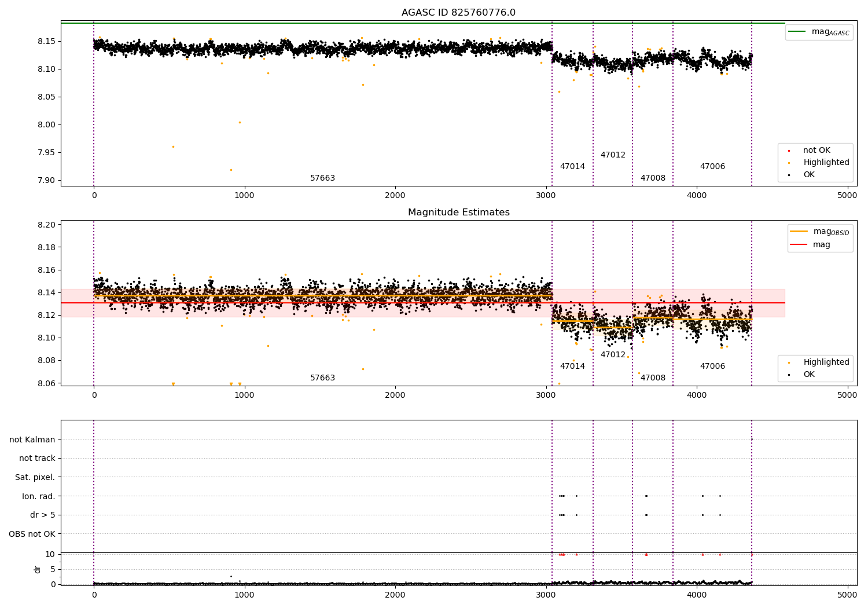Click obsid label 47012 in the AGASC ID plot

[613, 155]
